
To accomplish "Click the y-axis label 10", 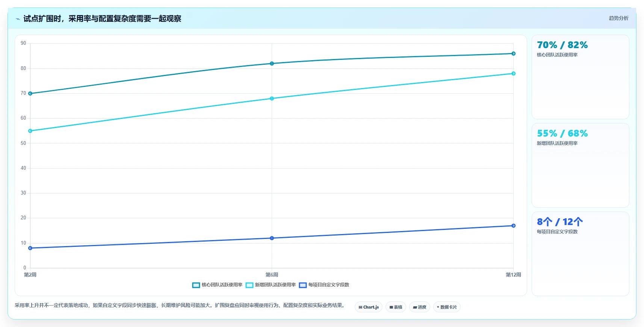I will (23, 243).
